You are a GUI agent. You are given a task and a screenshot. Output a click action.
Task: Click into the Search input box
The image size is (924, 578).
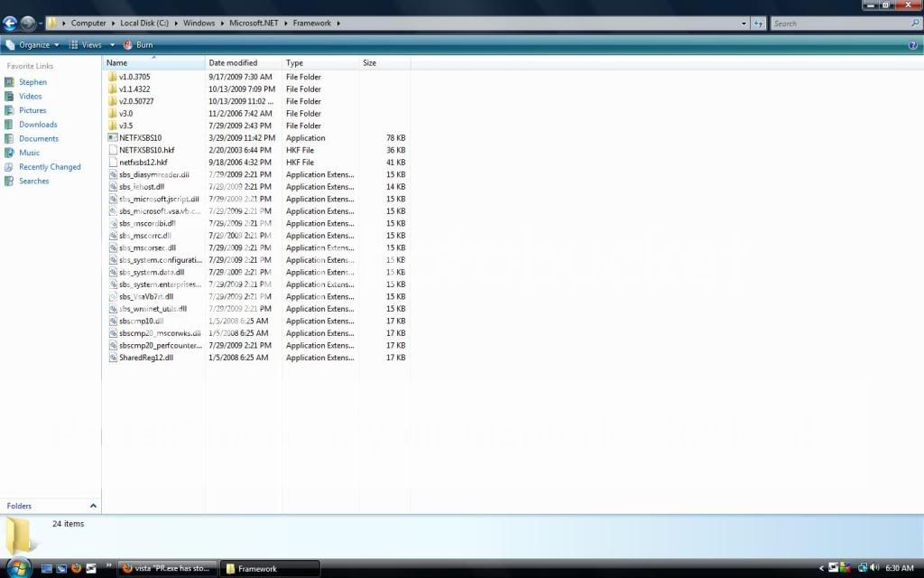click(839, 23)
